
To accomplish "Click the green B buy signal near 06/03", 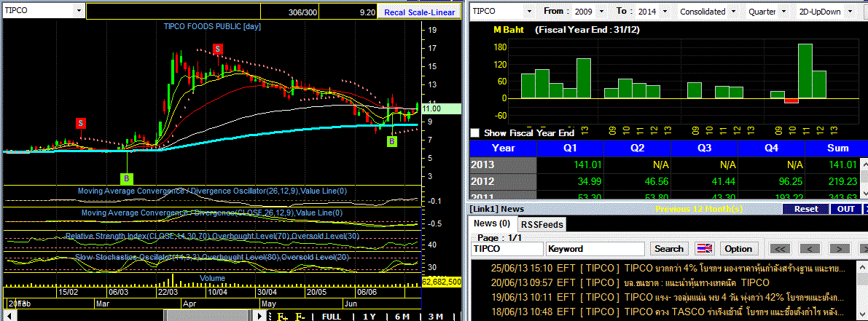I will pyautogui.click(x=128, y=178).
